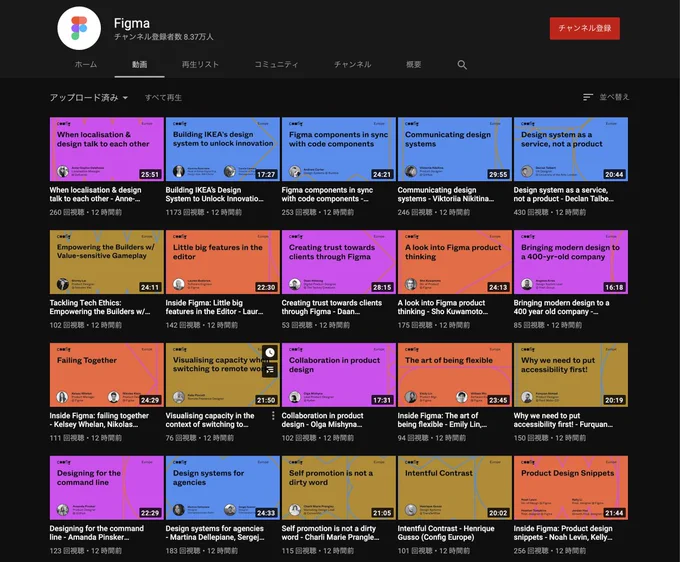Play the 'Failing Together' thumbnail 24:29
The height and width of the screenshot is (562, 680).
pos(107,375)
